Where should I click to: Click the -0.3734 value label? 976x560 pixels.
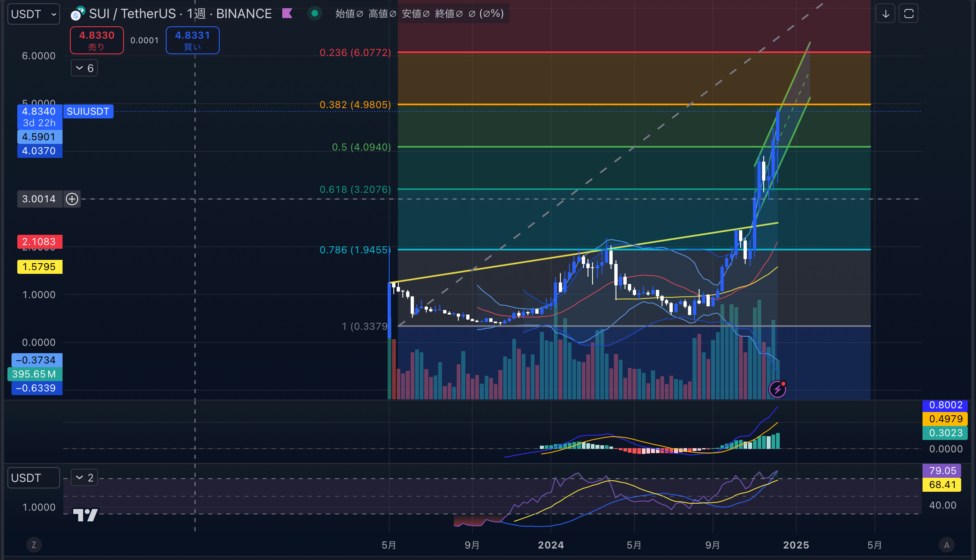(x=36, y=360)
